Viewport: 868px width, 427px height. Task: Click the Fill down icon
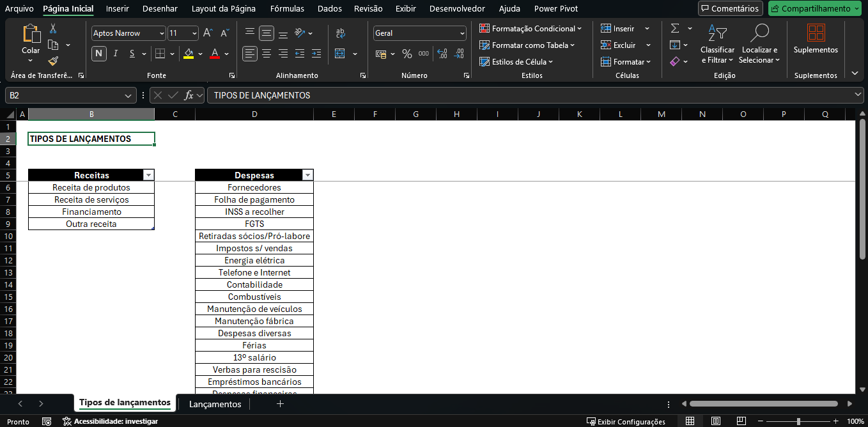click(x=675, y=45)
